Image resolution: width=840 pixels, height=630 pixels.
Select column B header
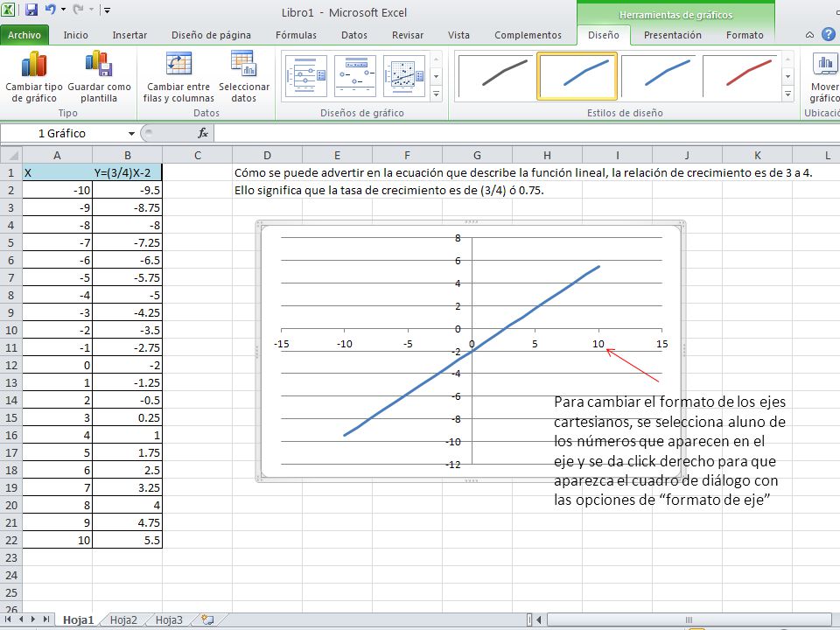point(127,156)
